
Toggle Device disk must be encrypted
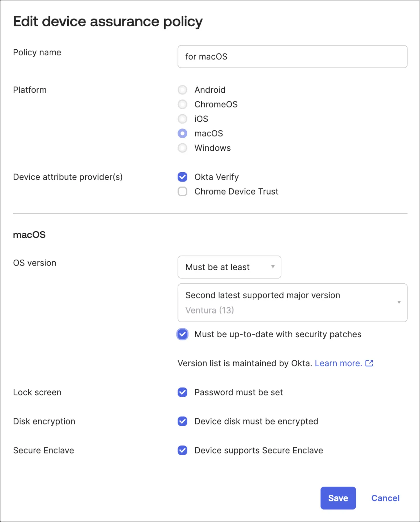point(182,421)
